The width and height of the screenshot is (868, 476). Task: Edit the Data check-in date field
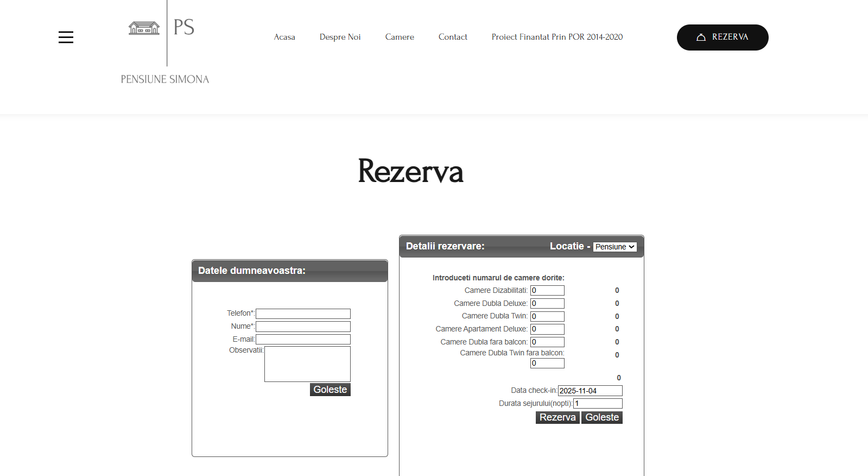(590, 391)
